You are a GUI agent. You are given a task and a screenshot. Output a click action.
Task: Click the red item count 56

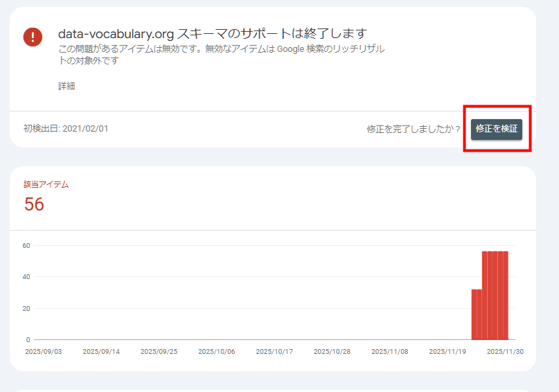[x=34, y=204]
